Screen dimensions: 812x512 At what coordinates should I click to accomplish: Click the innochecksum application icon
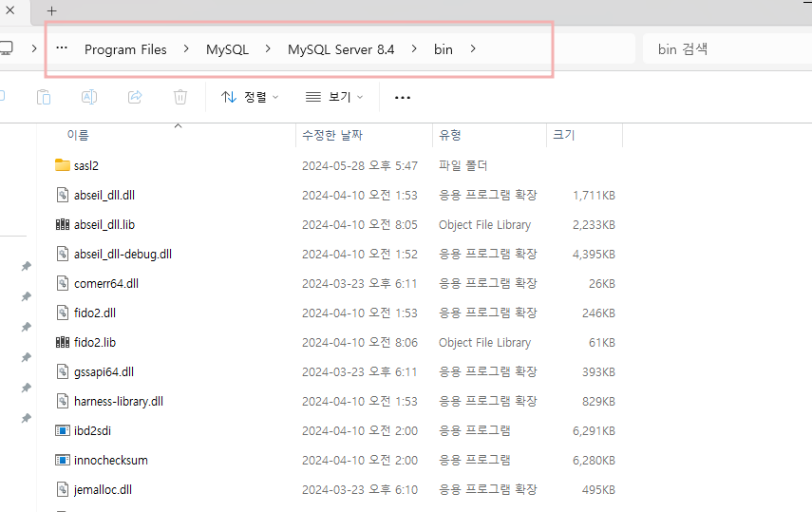(63, 460)
